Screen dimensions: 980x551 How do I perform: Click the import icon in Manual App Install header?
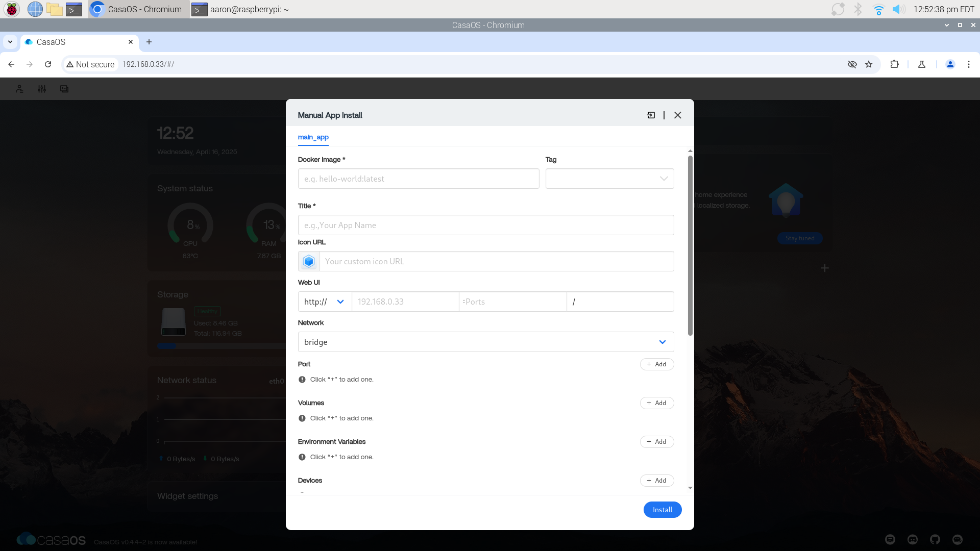pos(651,115)
